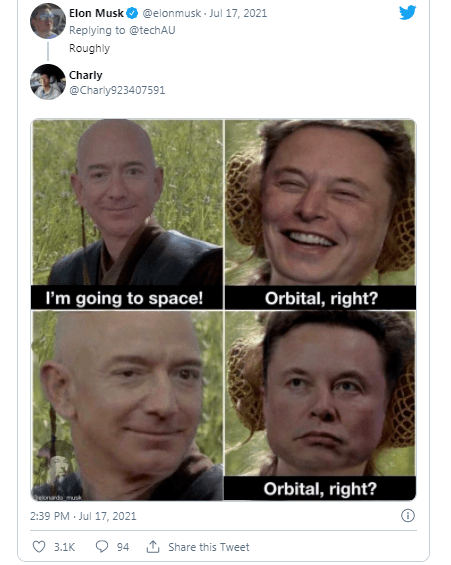This screenshot has height=565, width=451.
Task: Open the "I'm going to space!" meme panel
Action: [127, 214]
